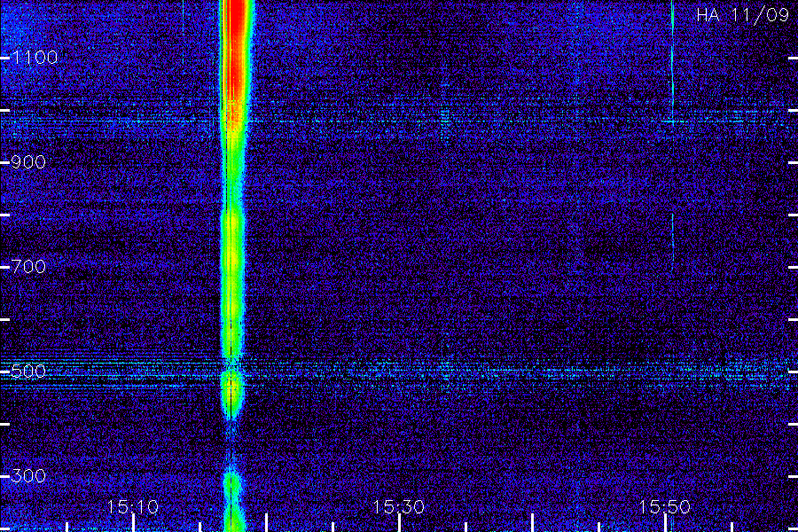The width and height of the screenshot is (798, 532).
Task: Click the 15:50 time axis label
Action: coord(664,507)
